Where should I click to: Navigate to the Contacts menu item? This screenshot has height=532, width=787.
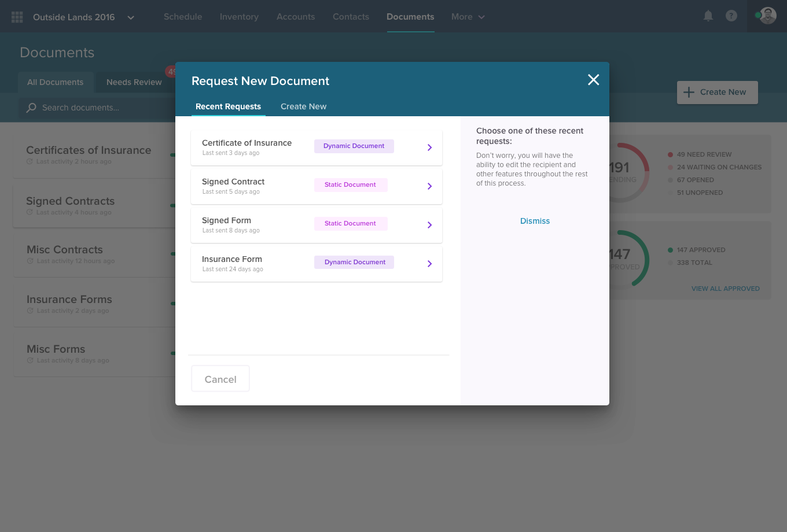(x=351, y=17)
